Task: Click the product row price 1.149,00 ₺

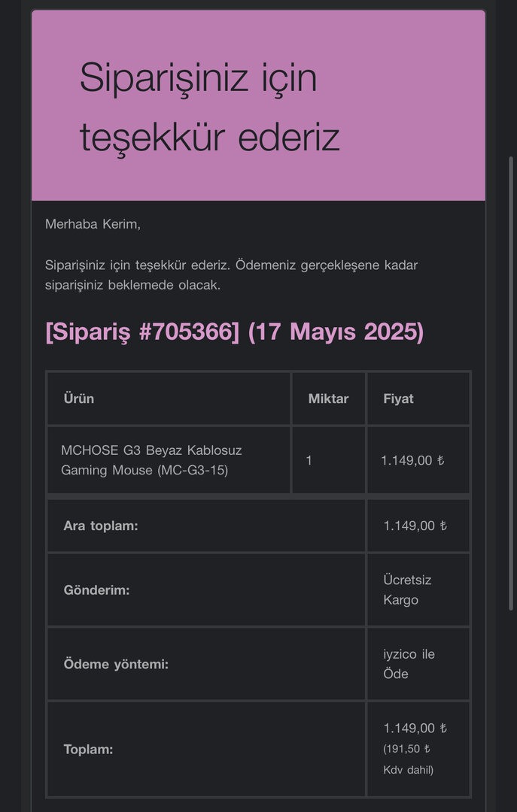Action: tap(412, 460)
